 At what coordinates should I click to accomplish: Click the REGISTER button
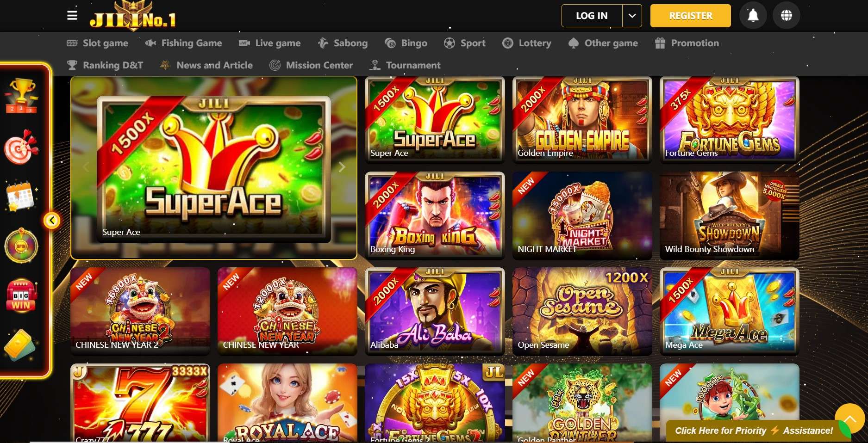[x=690, y=16]
